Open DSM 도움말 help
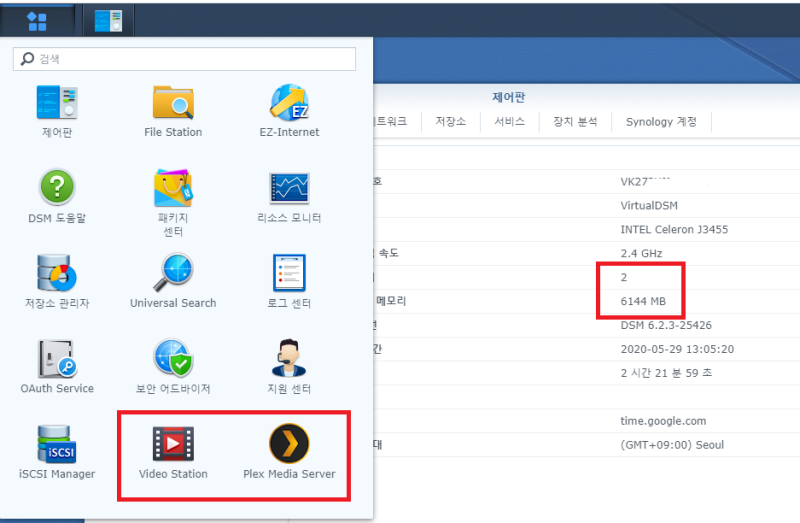 coord(57,197)
